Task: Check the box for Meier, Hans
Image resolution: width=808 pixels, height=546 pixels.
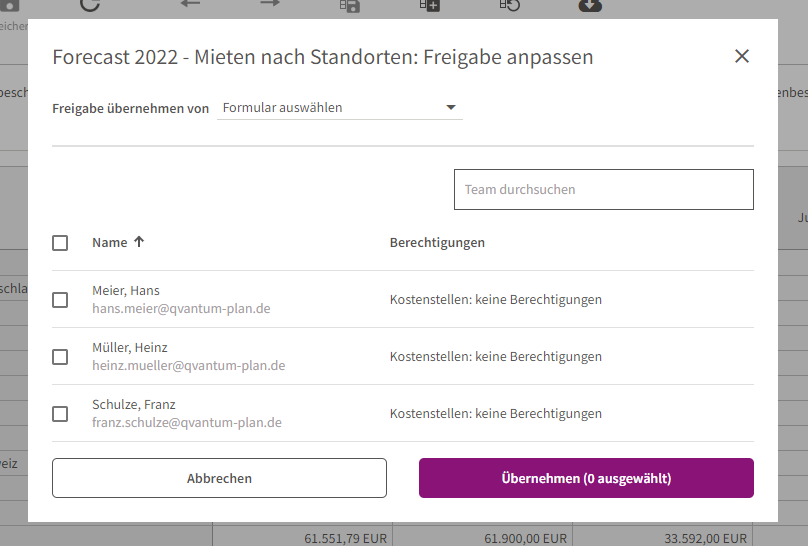Action: pos(60,300)
